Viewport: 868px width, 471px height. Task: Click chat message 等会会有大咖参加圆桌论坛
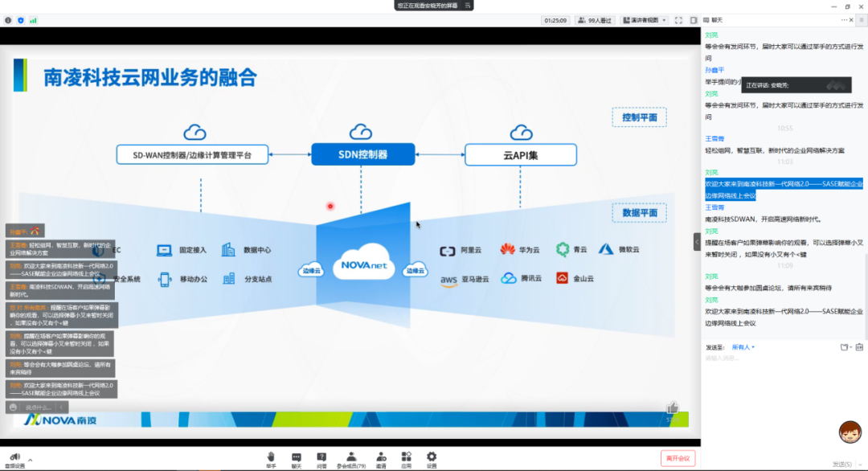pos(768,288)
